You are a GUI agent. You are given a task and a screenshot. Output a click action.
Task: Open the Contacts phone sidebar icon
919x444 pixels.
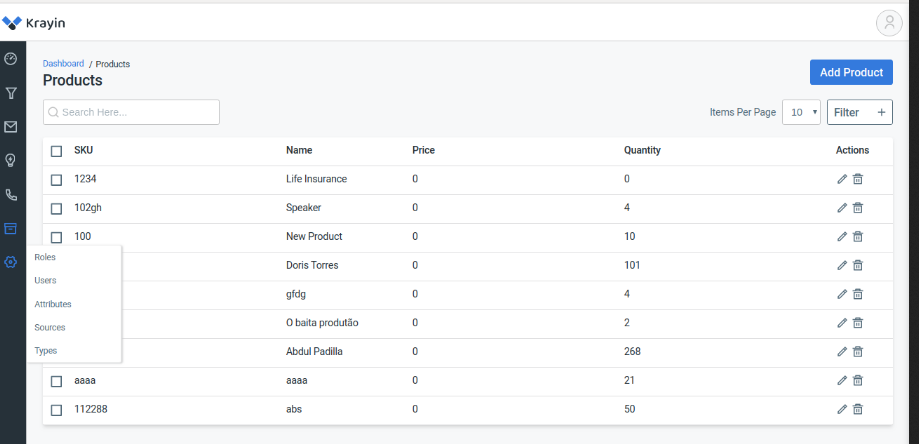click(x=11, y=194)
